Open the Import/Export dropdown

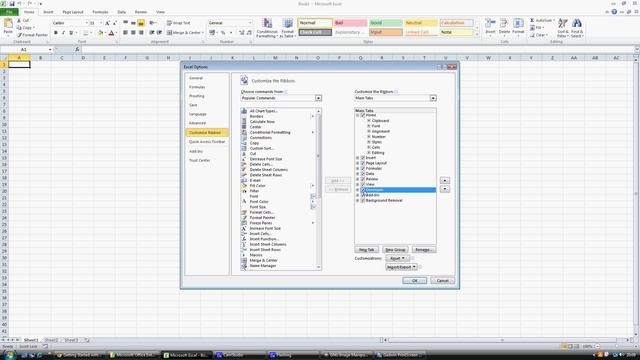(401, 267)
